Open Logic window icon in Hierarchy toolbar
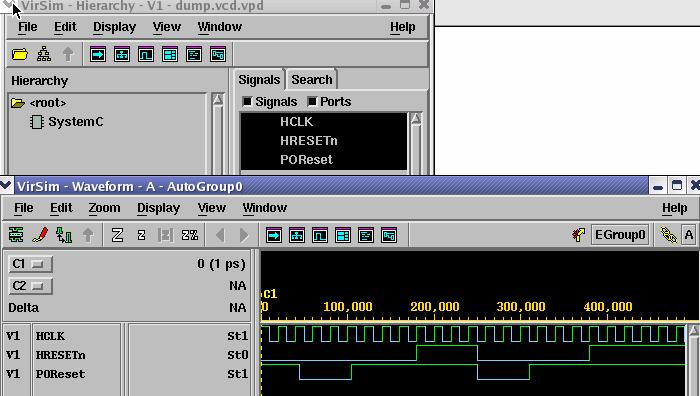700x396 pixels. [218, 54]
